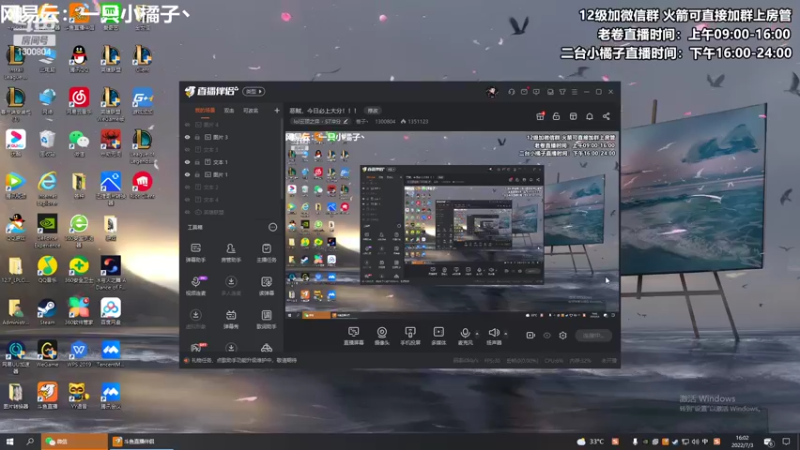This screenshot has height=450, width=800.
Task: Open the Steam desktop shortcut
Action: (x=47, y=312)
